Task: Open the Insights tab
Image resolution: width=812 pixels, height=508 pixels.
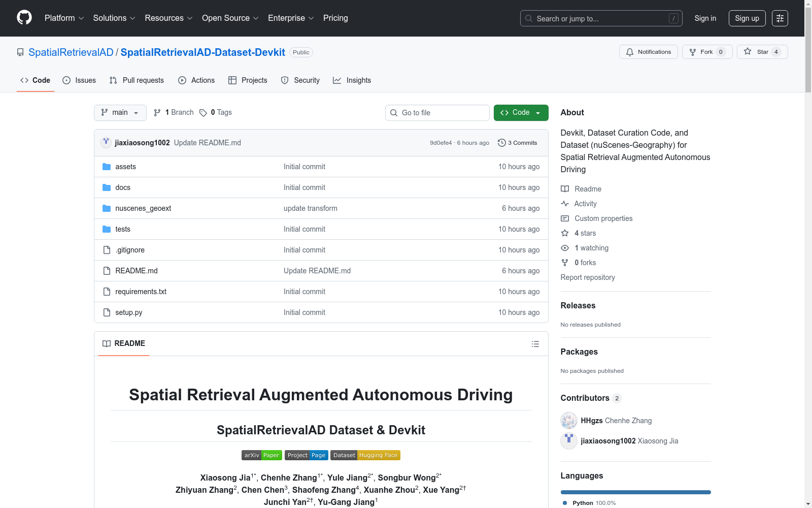Action: [352, 80]
